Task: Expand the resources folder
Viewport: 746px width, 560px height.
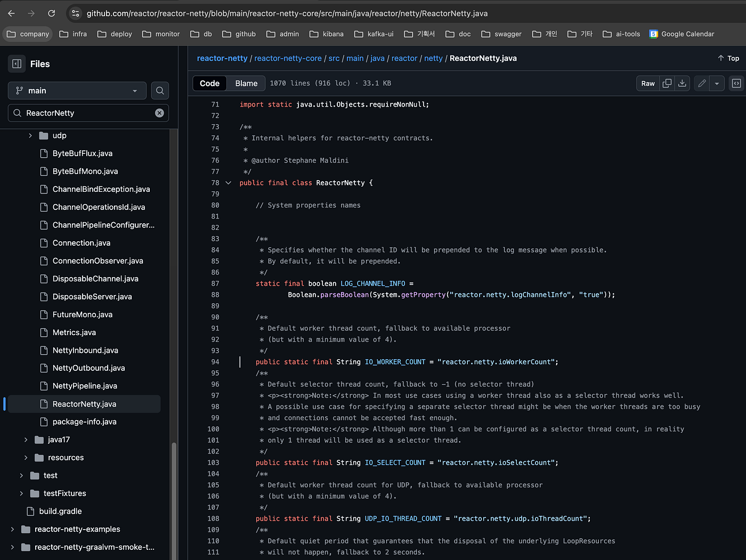Action: [26, 458]
